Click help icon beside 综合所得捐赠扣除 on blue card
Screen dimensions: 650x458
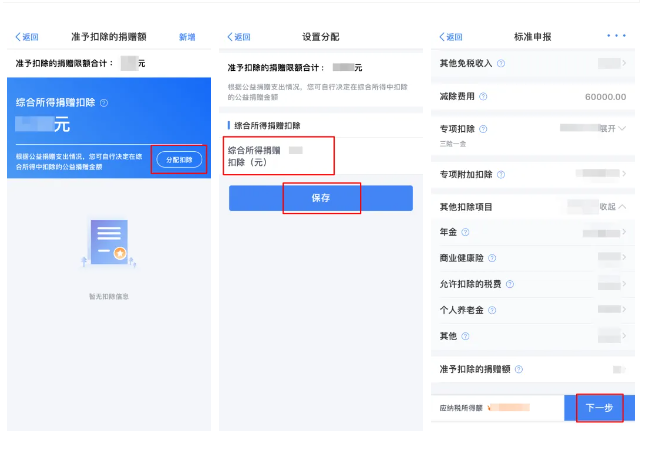[104, 103]
